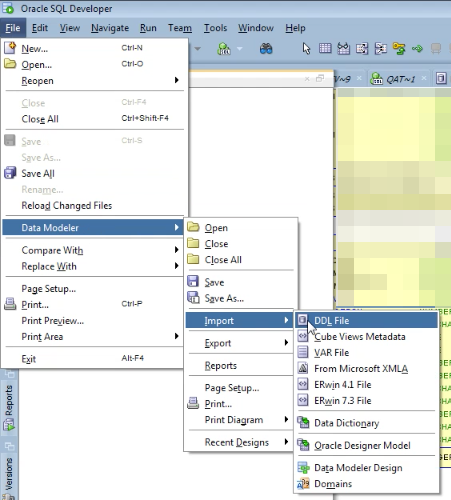This screenshot has width=451, height=500.
Task: Select Print... in Data Modeler submenu
Action: coord(240,404)
